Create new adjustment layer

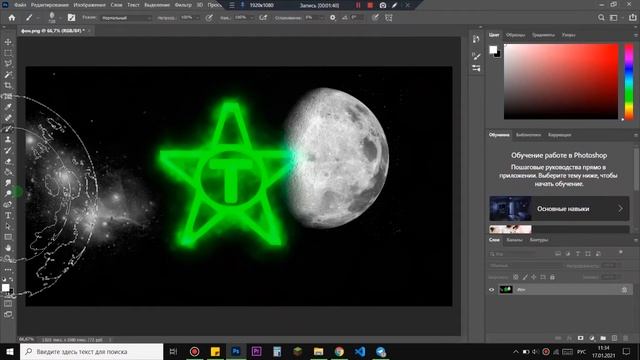click(592, 338)
